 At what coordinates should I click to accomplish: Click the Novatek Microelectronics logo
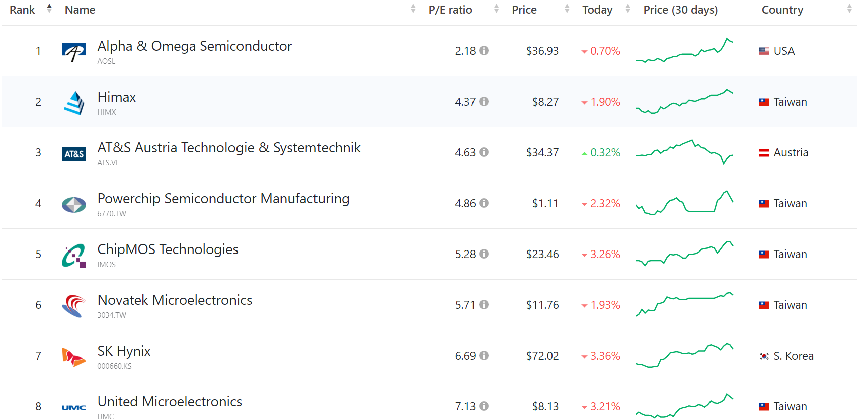tap(73, 305)
